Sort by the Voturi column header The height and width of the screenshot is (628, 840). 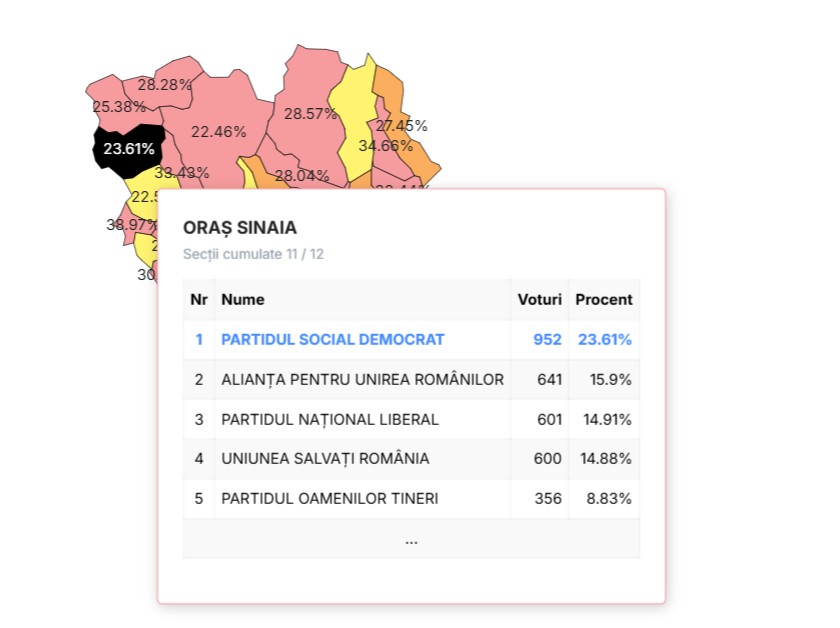point(539,299)
